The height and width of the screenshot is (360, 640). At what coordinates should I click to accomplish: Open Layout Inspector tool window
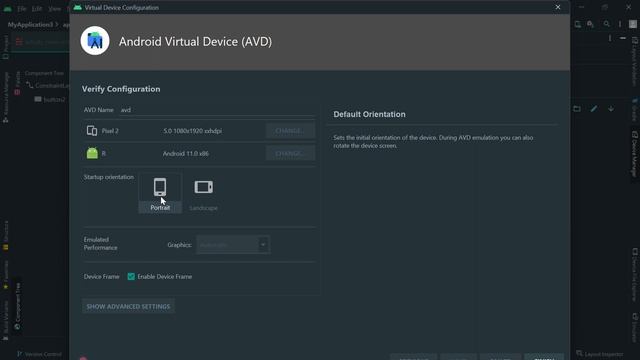click(600, 354)
